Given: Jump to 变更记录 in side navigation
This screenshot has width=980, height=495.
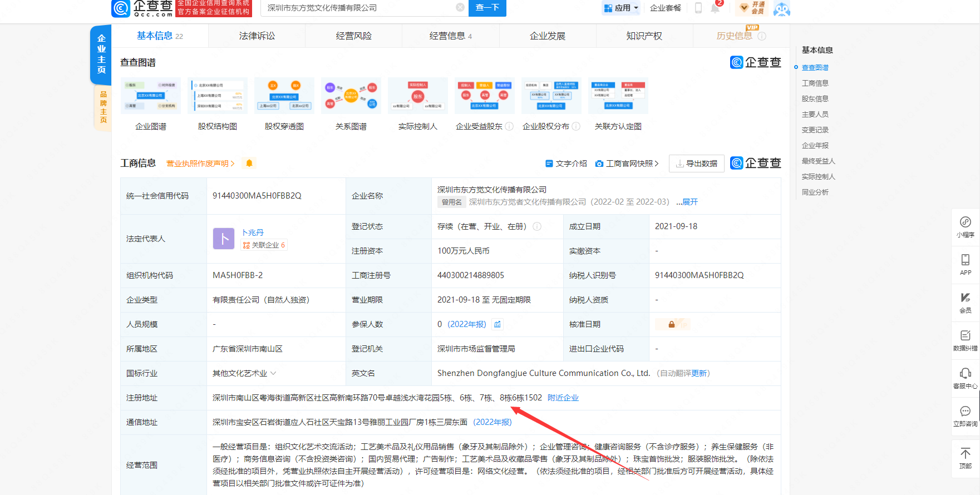Looking at the screenshot, I should 815,130.
